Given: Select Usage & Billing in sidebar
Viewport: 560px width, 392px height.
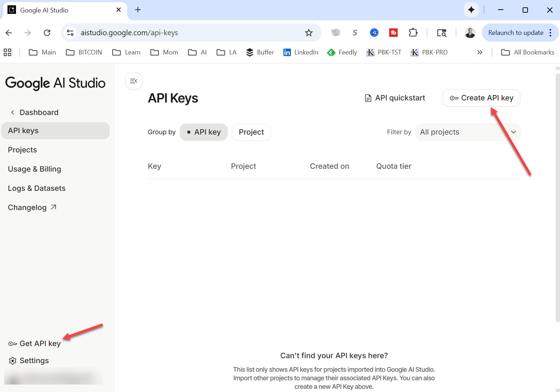Looking at the screenshot, I should (35, 169).
